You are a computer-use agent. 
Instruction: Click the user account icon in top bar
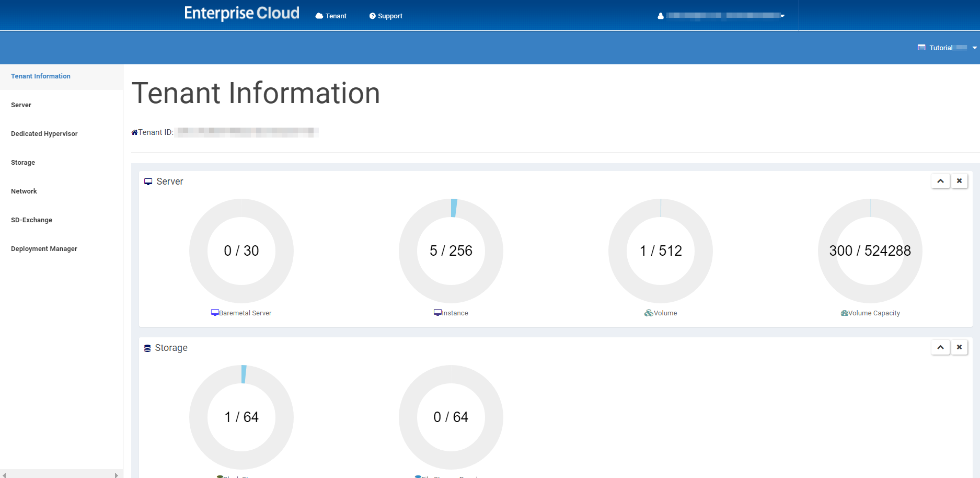[x=660, y=16]
